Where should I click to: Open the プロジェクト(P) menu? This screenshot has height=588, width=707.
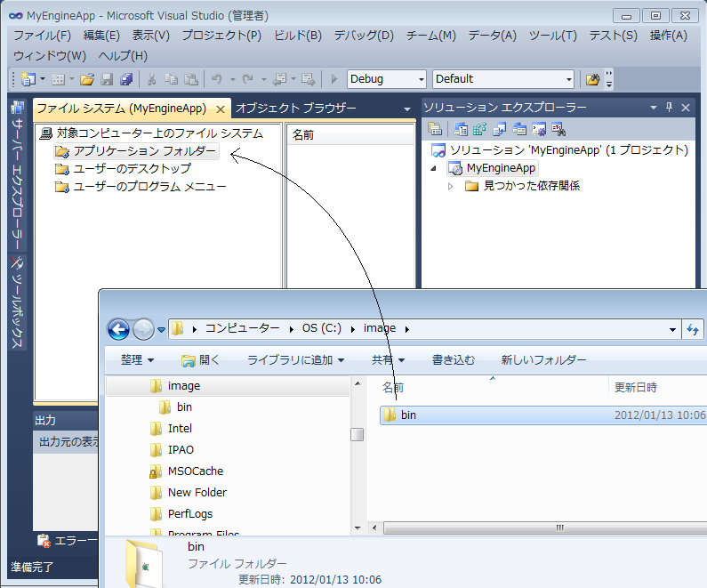tap(221, 36)
